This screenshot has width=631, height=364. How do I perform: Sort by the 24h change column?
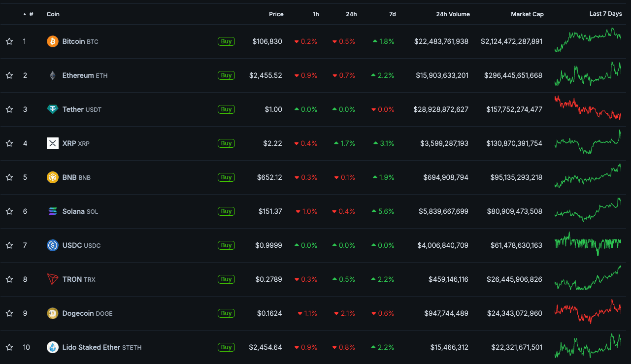[x=351, y=14]
